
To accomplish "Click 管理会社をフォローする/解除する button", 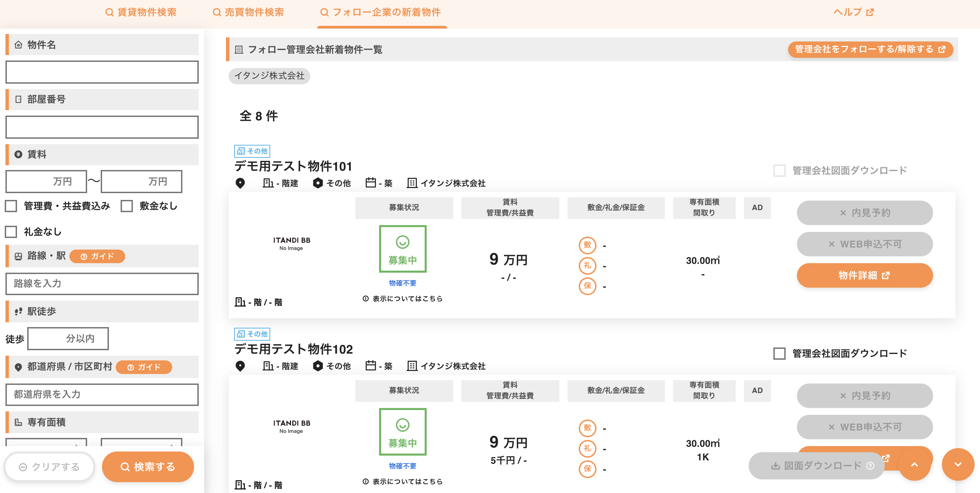I will click(870, 49).
